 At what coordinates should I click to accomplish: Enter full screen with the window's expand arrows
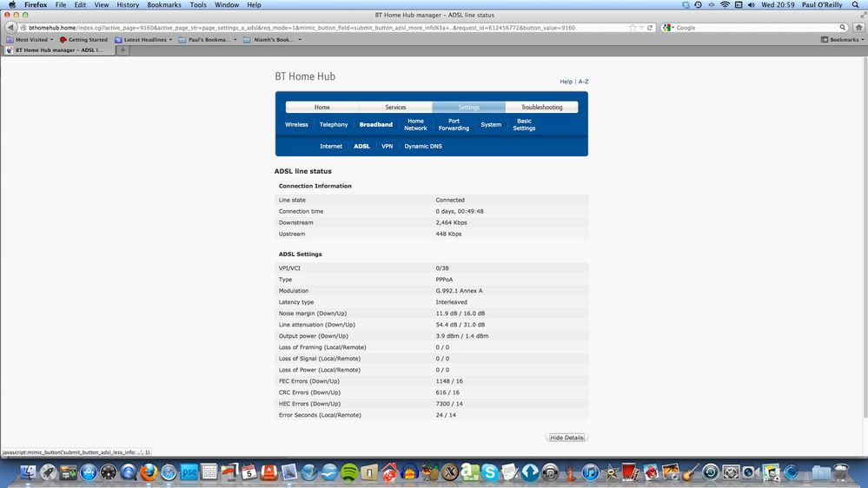tap(863, 15)
